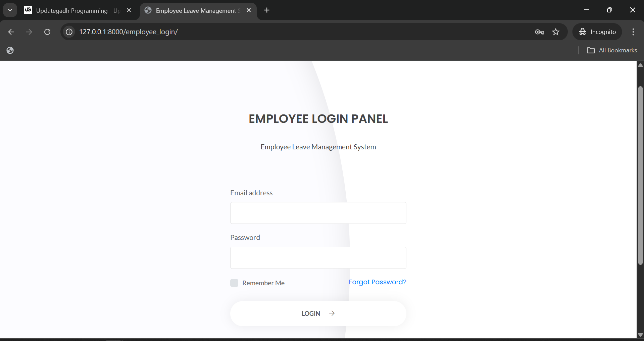Click the globe favicon on bookmarks bar
Screen dimensions: 644x341
coord(10,50)
